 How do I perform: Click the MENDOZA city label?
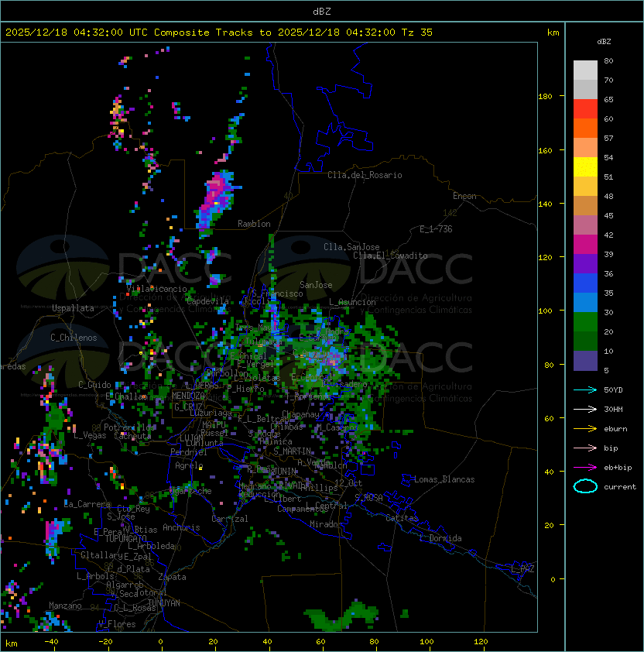click(188, 396)
